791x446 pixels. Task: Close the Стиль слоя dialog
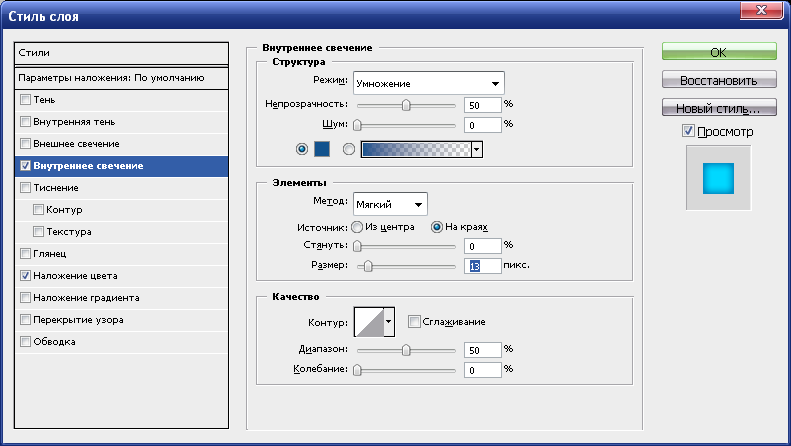point(762,10)
